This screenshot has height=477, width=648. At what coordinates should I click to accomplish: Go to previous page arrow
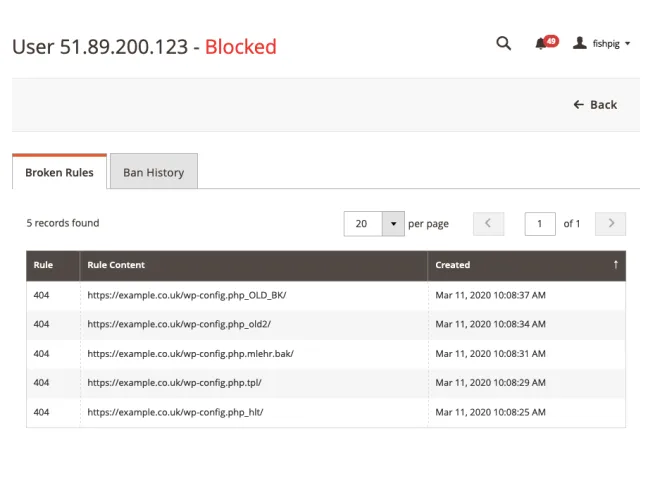[x=488, y=224]
